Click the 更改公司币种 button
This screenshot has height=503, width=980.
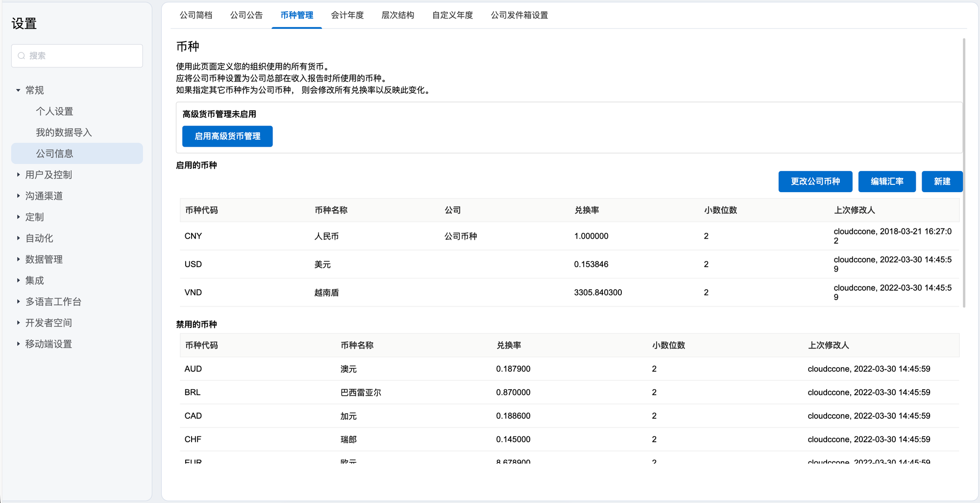click(x=815, y=181)
